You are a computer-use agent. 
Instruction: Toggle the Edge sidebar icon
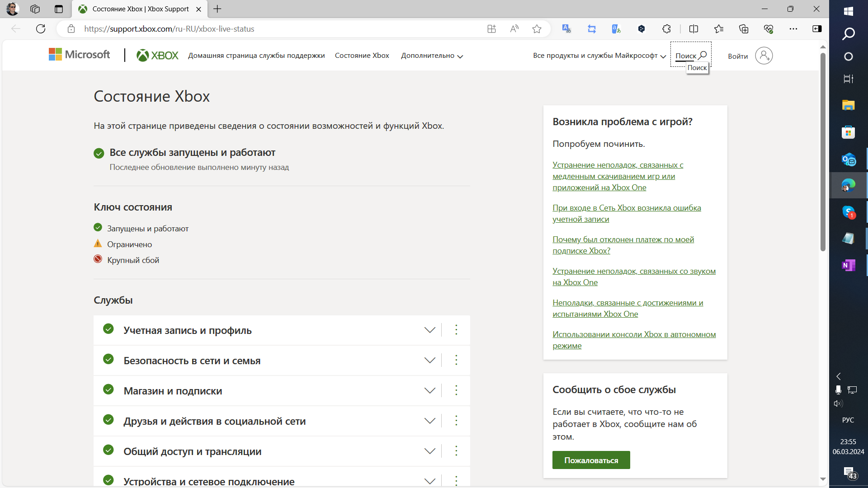[817, 29]
